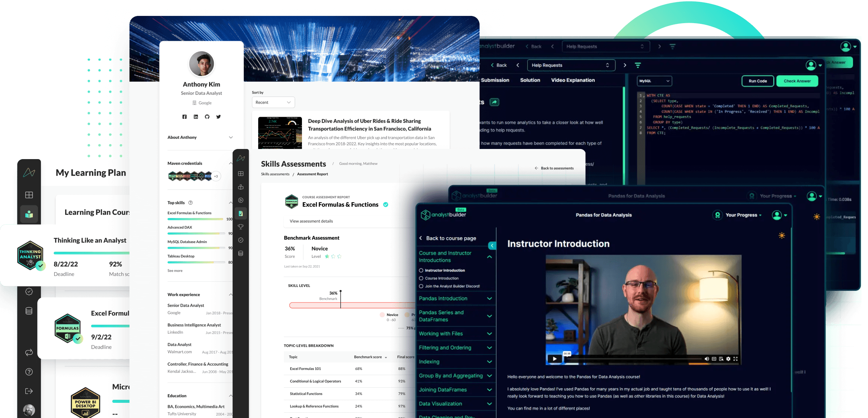Open dashboard grid icon in My Learning Plan sidebar

[x=29, y=195]
